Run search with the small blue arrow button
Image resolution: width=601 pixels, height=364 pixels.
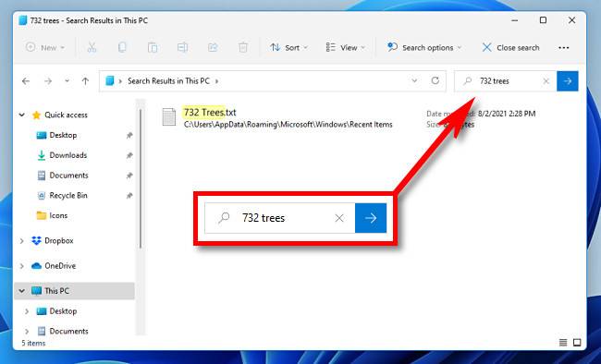coord(568,81)
